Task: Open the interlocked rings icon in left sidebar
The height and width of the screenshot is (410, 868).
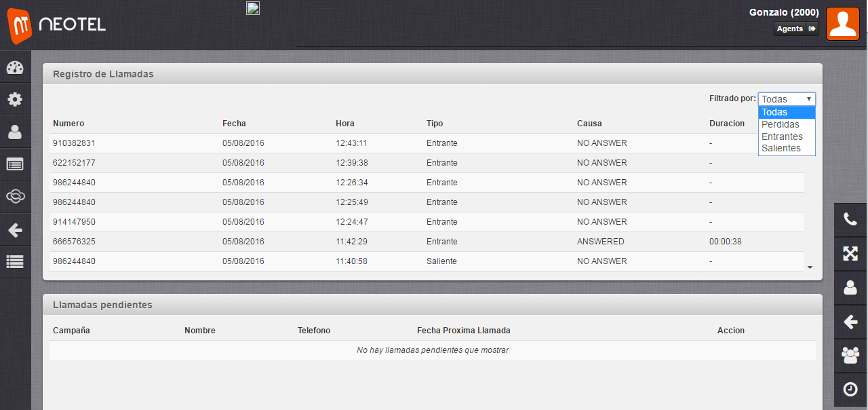Action: (x=15, y=197)
